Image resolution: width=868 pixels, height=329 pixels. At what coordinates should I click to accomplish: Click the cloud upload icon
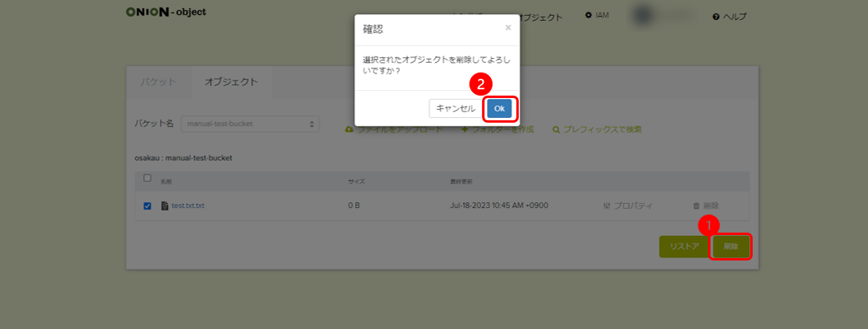coord(348,129)
